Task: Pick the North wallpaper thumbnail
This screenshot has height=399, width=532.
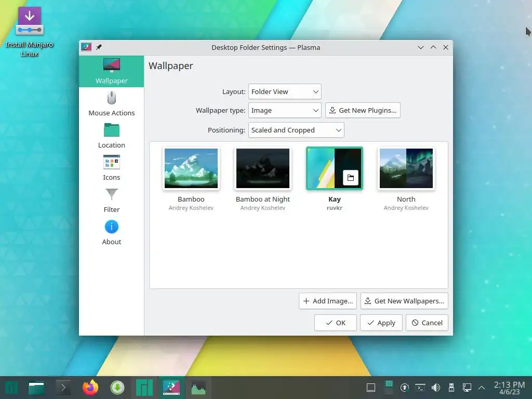Action: coord(406,168)
